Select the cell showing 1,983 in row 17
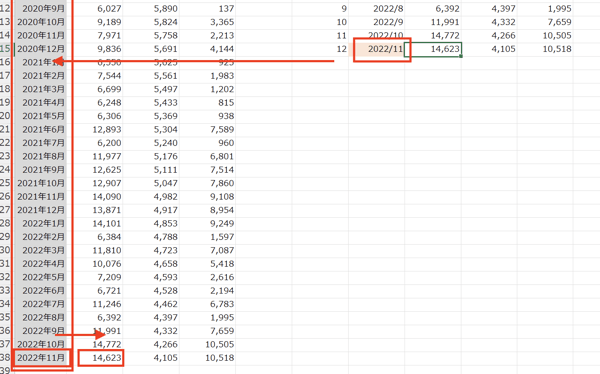The width and height of the screenshot is (600, 374). [207, 75]
